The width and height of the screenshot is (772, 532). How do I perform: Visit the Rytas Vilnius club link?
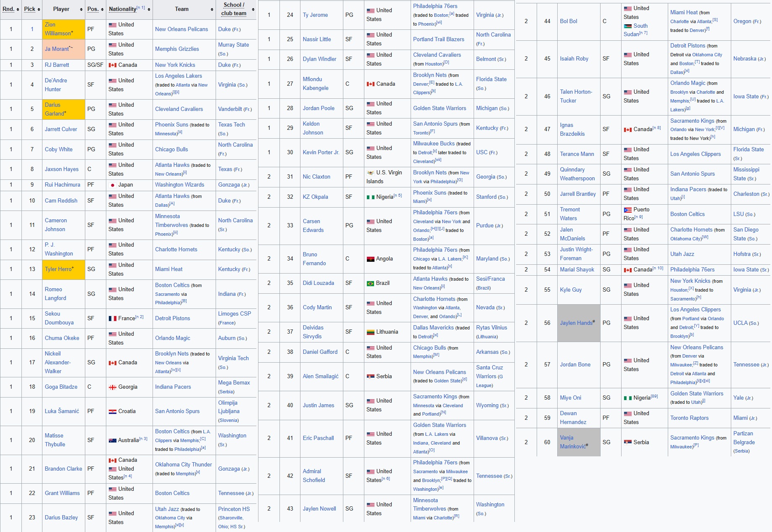coord(492,328)
